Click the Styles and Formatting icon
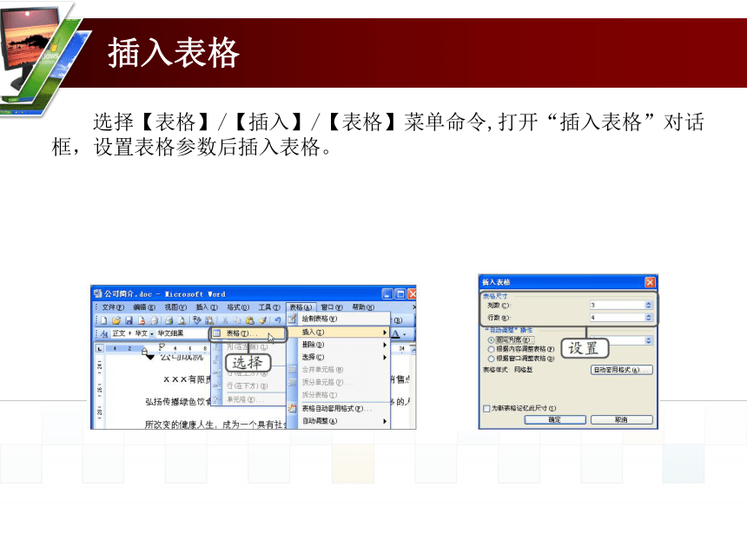This screenshot has height=560, width=747. point(104,333)
